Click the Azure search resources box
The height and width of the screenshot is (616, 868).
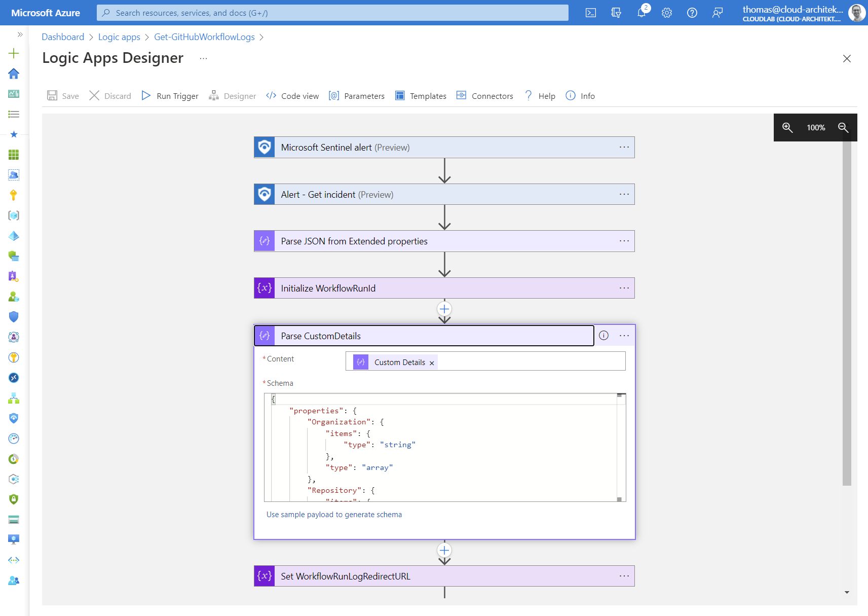[332, 13]
